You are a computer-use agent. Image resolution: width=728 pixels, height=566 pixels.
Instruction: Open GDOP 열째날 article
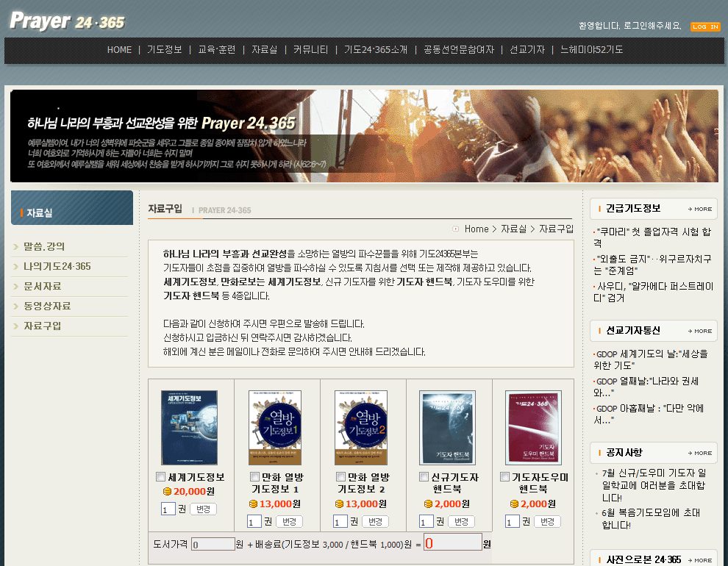point(646,387)
